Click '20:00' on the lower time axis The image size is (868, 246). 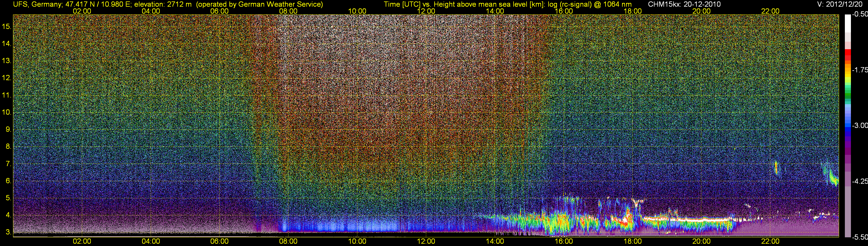point(702,241)
